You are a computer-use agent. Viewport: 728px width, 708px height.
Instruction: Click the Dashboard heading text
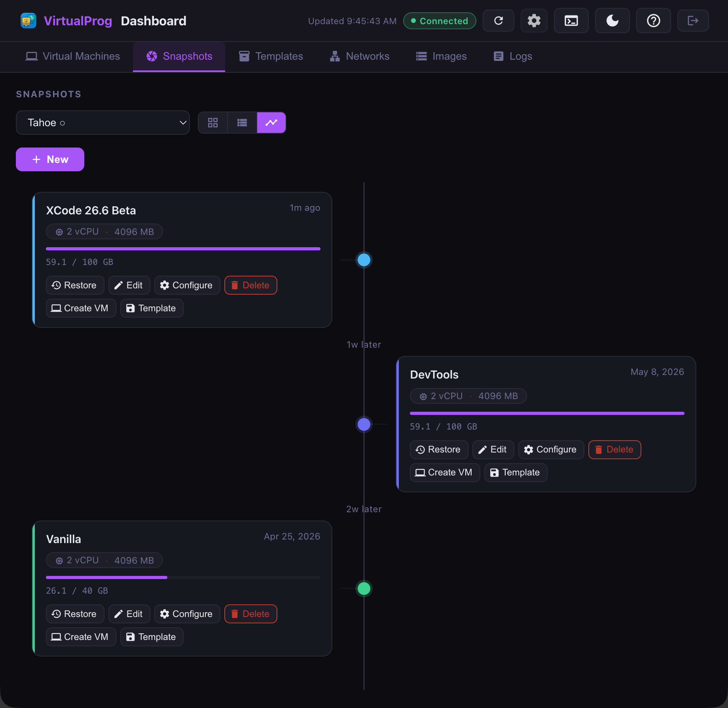point(154,21)
